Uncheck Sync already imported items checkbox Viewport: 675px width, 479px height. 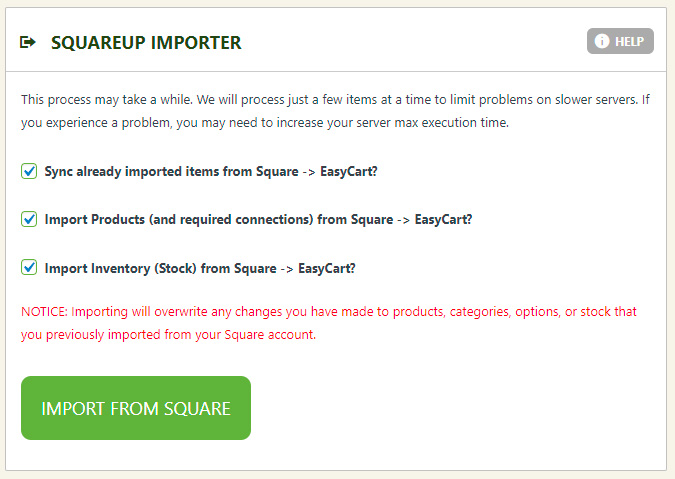29,171
